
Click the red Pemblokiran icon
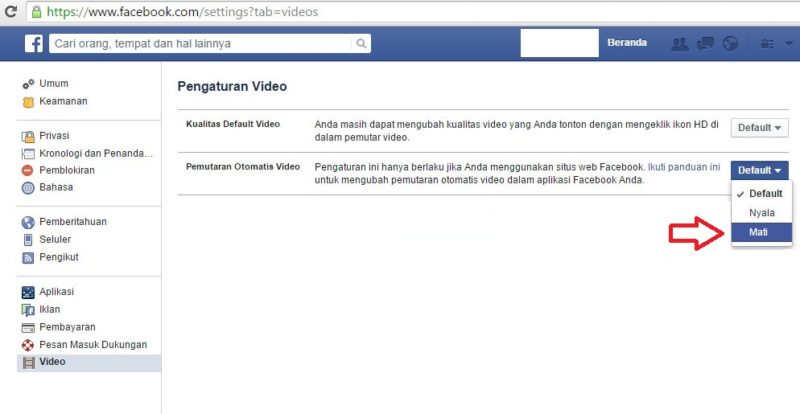click(28, 171)
